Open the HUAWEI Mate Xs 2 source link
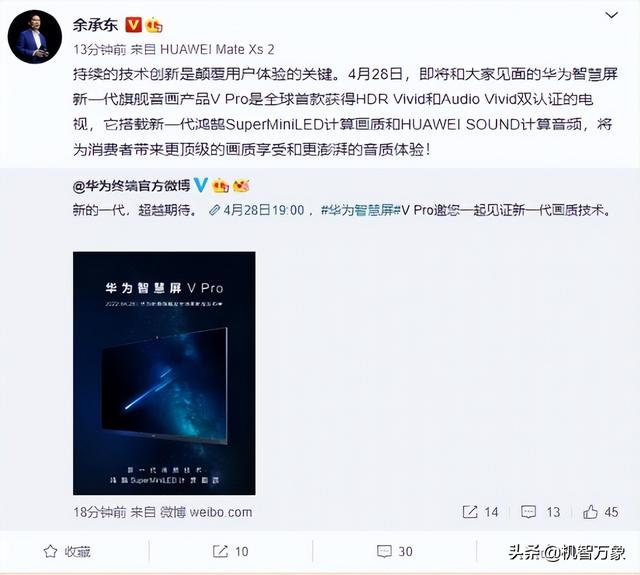640x575 pixels. click(217, 49)
